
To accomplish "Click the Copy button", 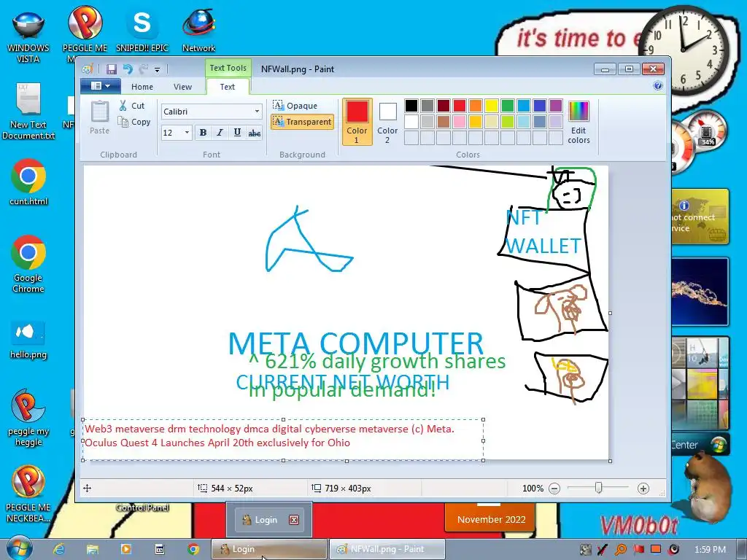I will coord(134,122).
